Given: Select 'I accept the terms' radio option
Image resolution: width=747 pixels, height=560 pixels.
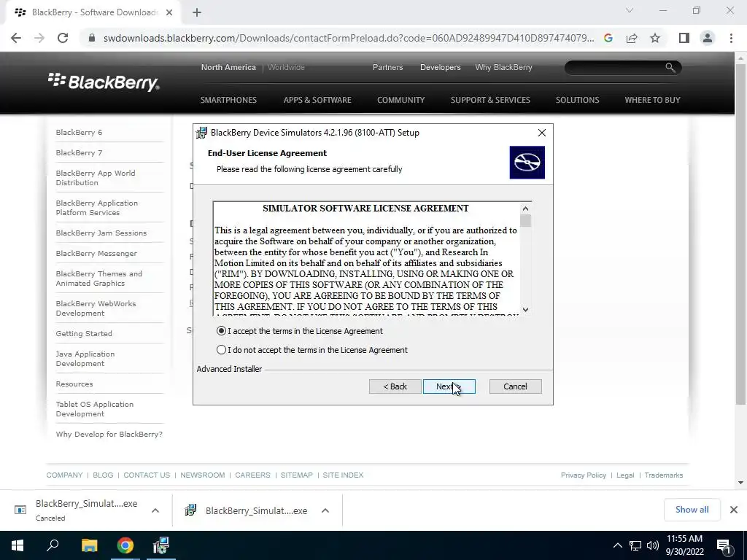Looking at the screenshot, I should 221,331.
